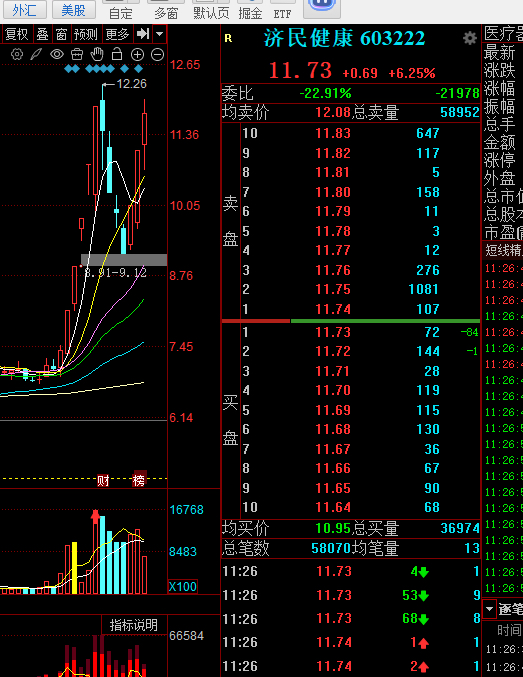Switch to the 外汇 tab
The height and width of the screenshot is (677, 523).
25,9
